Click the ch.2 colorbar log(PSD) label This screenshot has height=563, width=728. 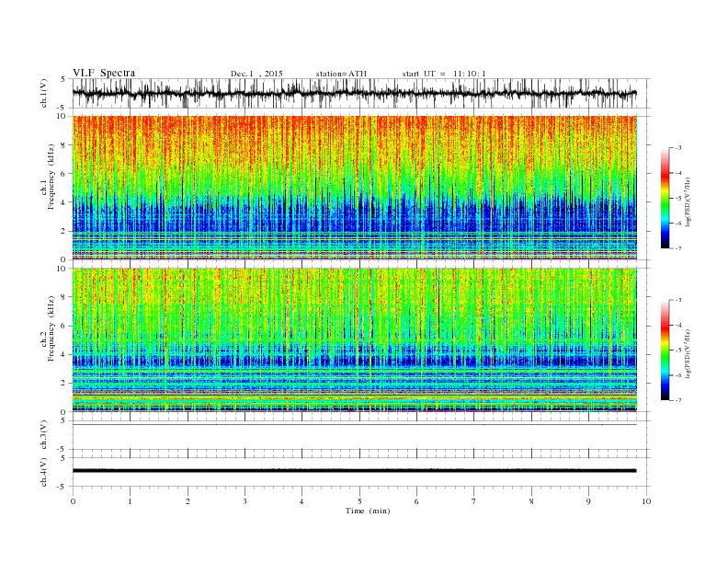pyautogui.click(x=688, y=354)
